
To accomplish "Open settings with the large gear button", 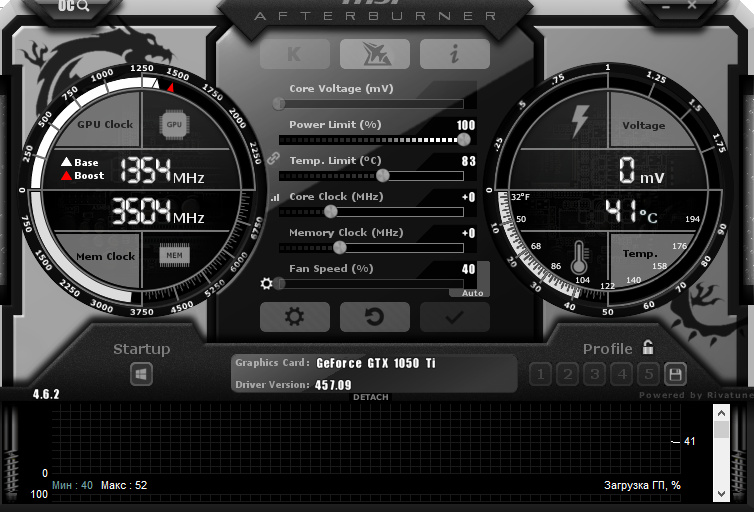I will click(x=295, y=317).
